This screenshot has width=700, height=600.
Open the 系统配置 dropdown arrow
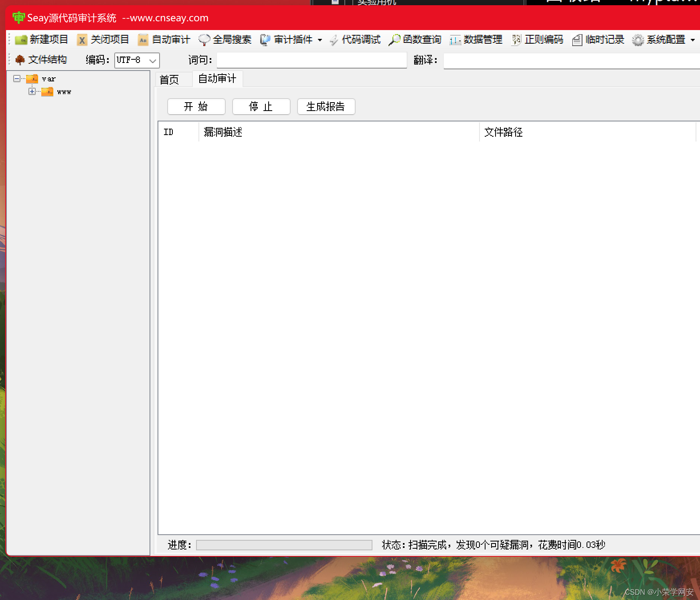pyautogui.click(x=693, y=40)
